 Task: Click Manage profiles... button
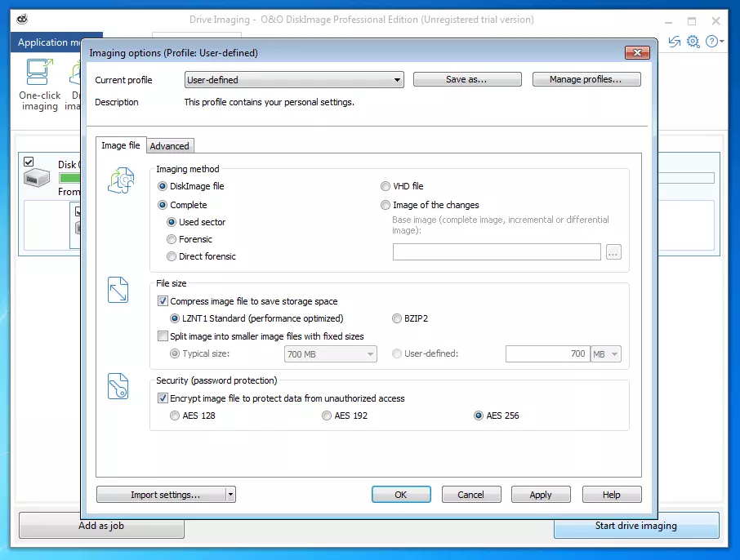586,79
